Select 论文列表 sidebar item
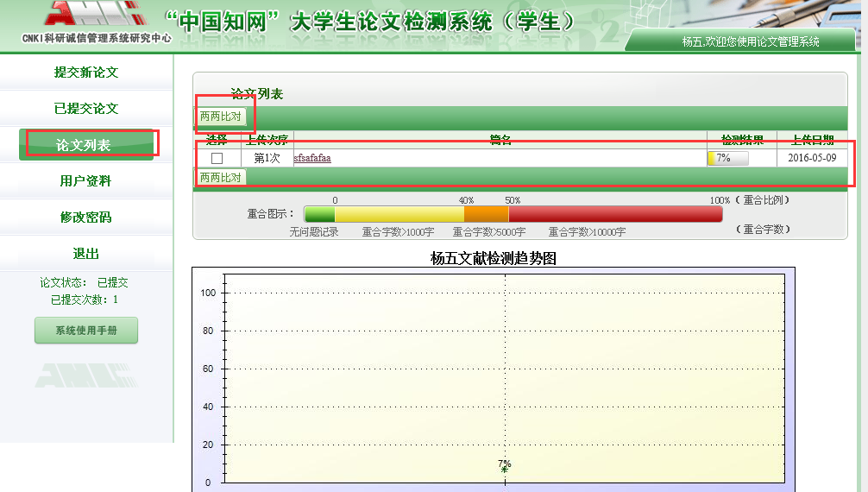The height and width of the screenshot is (492, 868). point(85,145)
